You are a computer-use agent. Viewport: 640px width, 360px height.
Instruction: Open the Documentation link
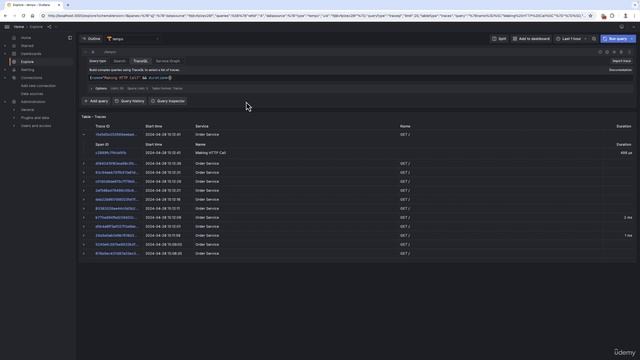pos(620,70)
